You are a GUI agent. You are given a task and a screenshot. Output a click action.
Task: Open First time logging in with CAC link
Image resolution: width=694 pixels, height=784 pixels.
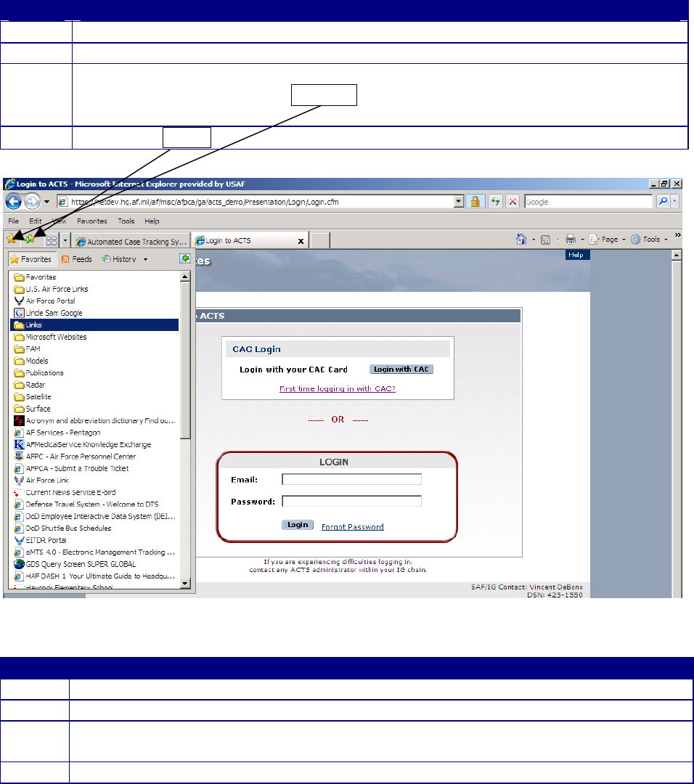[338, 388]
